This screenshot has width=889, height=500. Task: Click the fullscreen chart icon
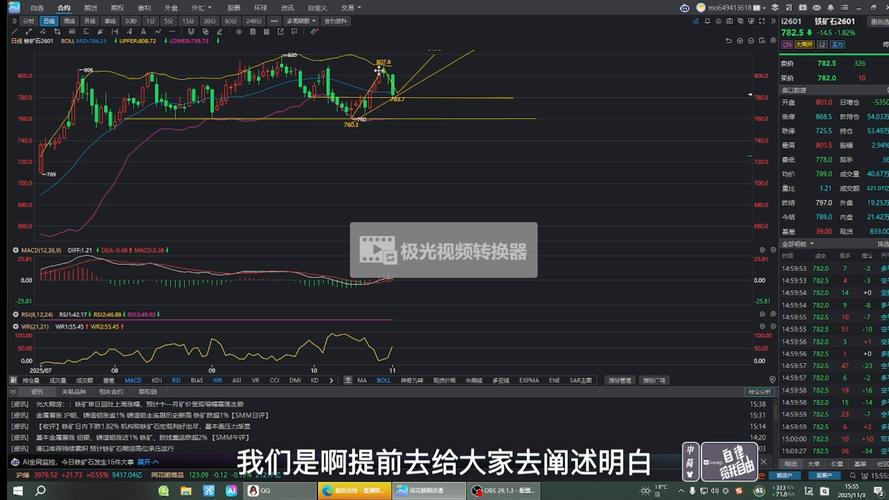click(x=762, y=21)
